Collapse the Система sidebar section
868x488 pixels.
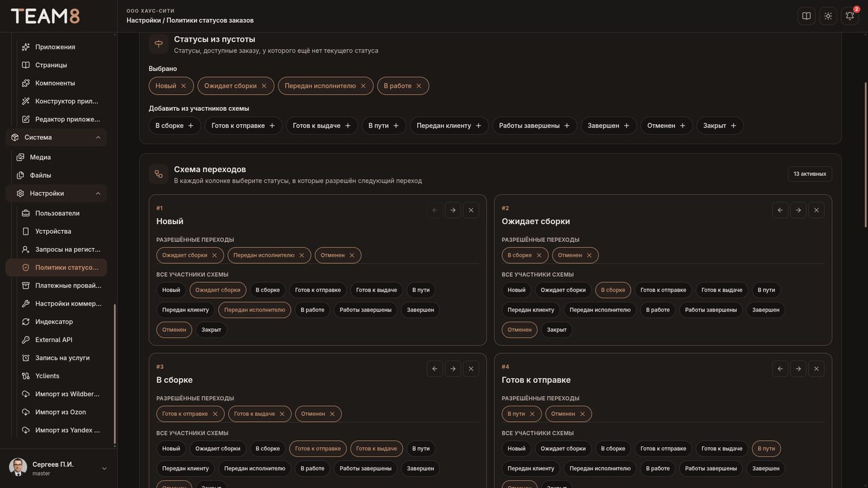point(57,137)
